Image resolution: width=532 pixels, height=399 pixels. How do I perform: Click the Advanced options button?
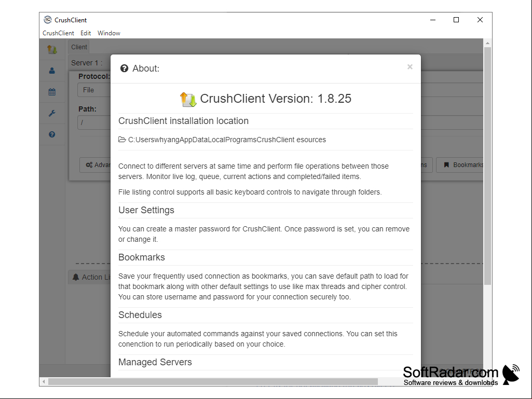96,165
